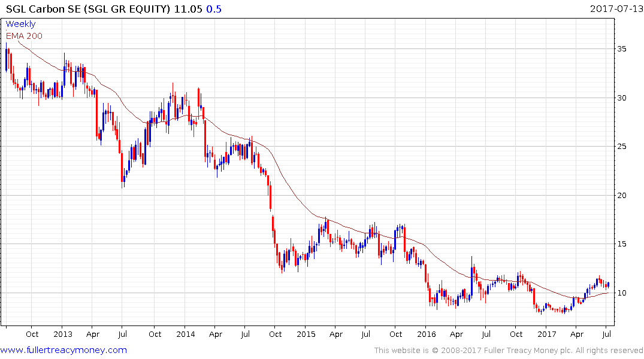Click the 2017-07-13 date stamp

(616, 8)
